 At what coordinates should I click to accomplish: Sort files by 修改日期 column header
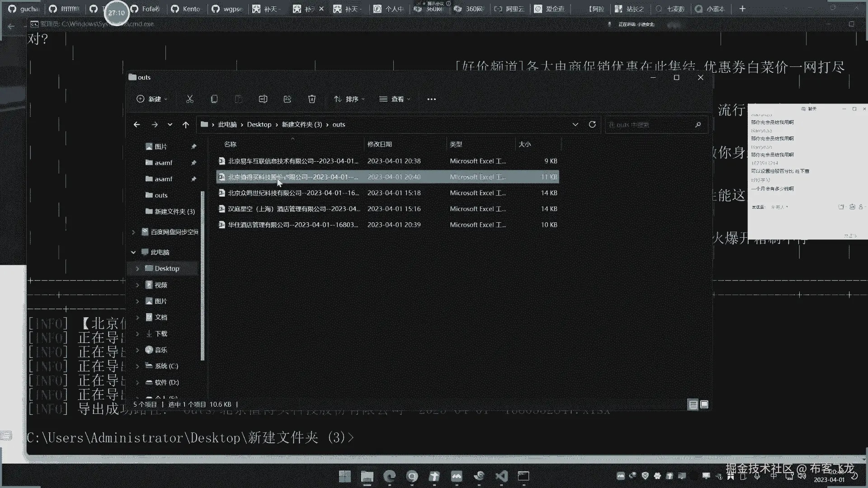pos(380,144)
